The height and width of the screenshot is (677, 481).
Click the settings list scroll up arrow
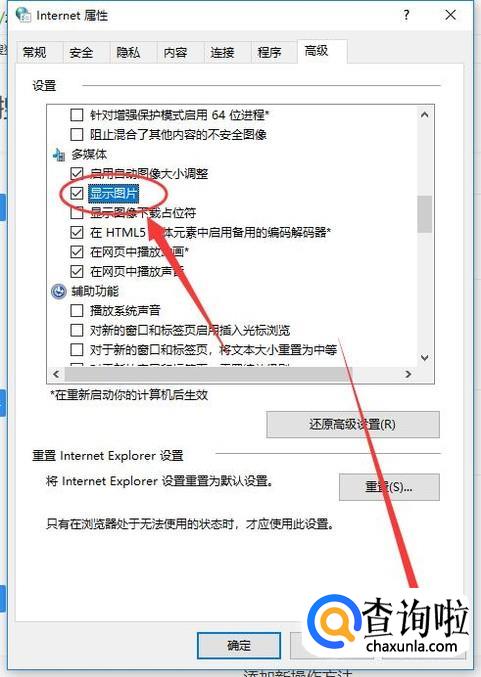coord(424,115)
